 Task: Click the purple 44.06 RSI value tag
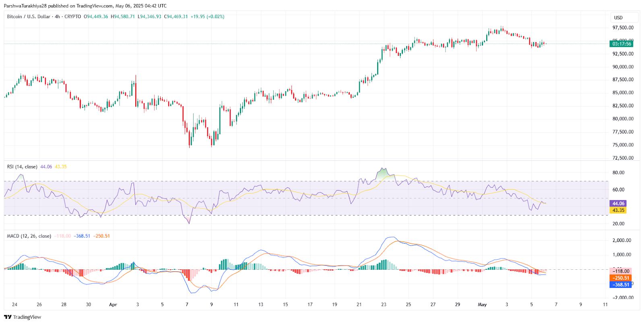coord(618,203)
